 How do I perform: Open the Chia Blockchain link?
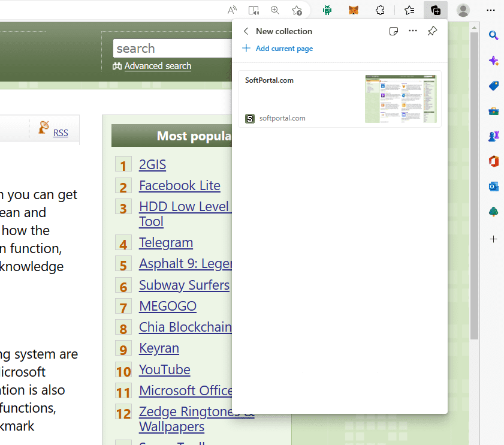[x=185, y=327]
